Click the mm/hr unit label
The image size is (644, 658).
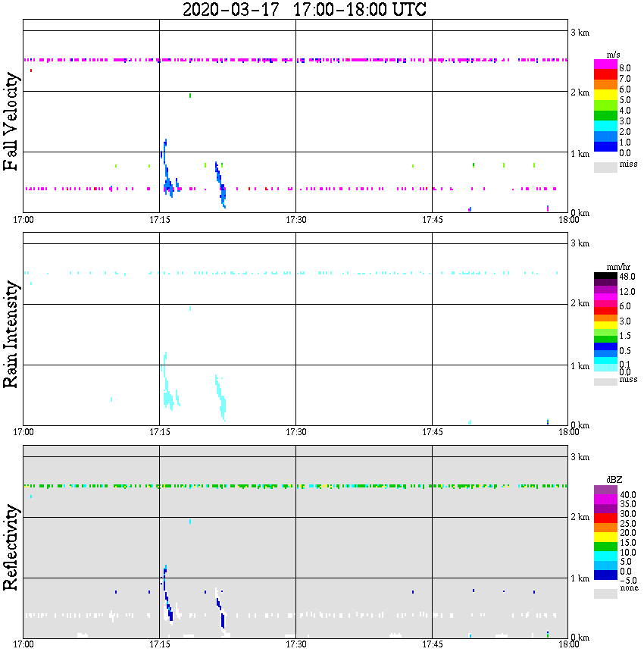(618, 268)
